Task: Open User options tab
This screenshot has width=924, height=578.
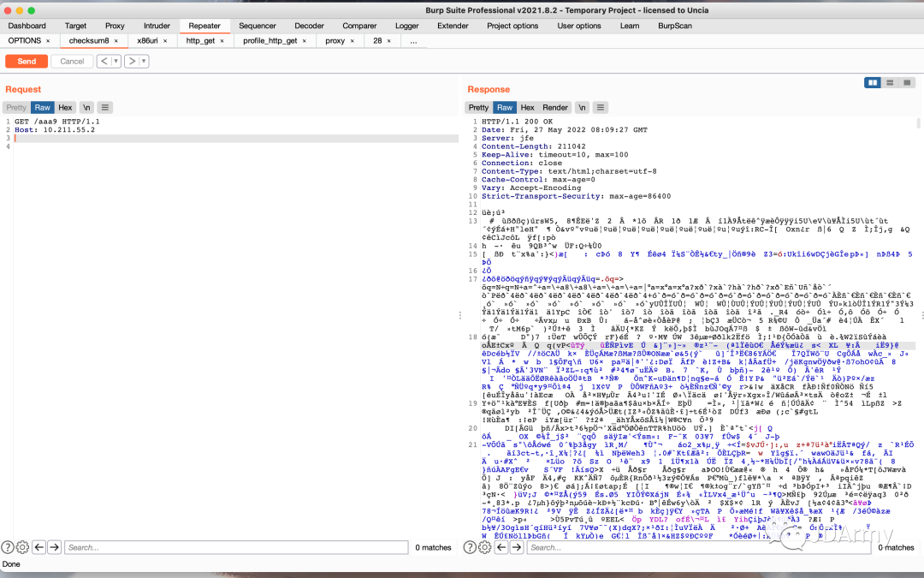Action: 579,26
